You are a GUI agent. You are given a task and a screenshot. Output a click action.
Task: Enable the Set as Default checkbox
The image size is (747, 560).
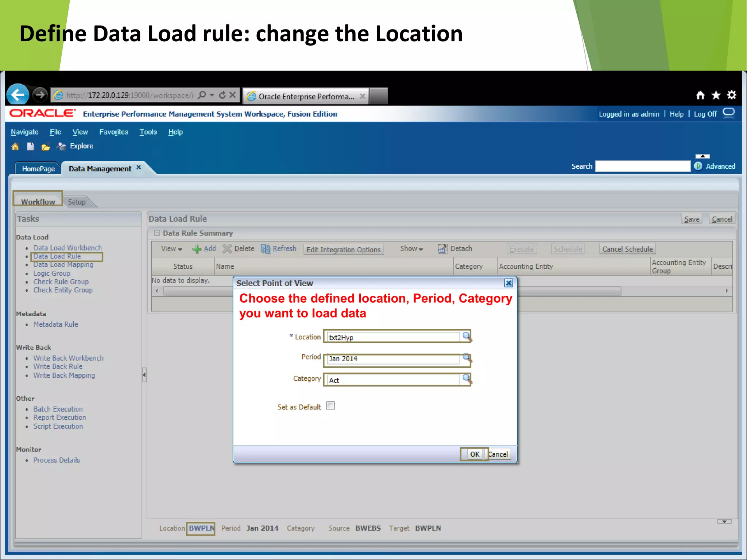[330, 406]
